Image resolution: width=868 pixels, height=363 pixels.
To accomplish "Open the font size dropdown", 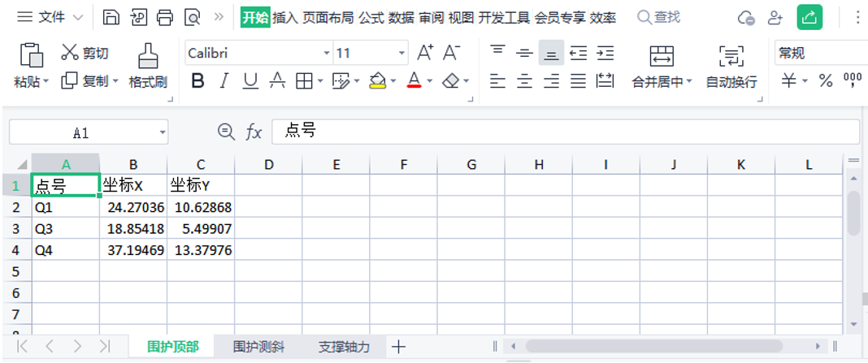I will pos(401,54).
